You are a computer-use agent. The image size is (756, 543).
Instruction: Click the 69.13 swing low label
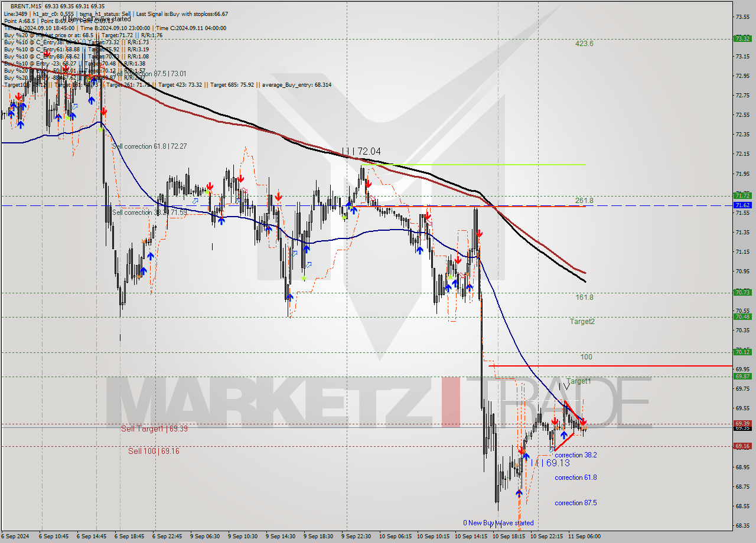point(558,463)
